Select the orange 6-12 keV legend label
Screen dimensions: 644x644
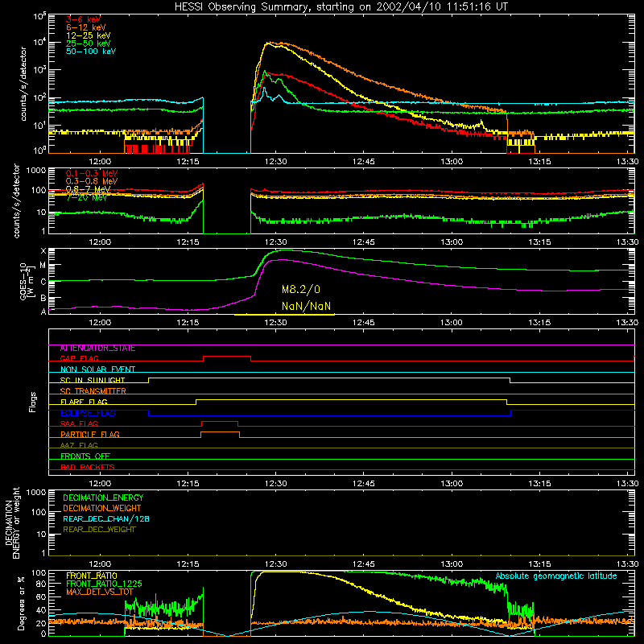85,27
